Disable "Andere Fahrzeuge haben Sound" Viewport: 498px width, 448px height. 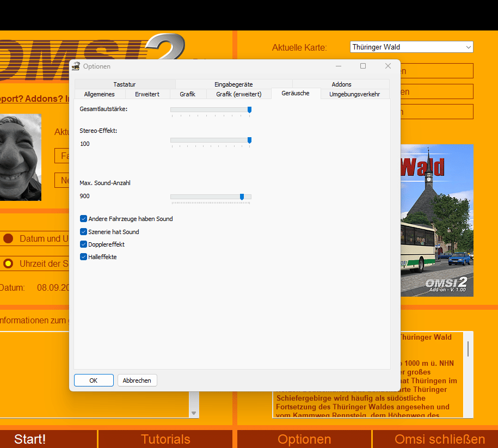point(84,219)
